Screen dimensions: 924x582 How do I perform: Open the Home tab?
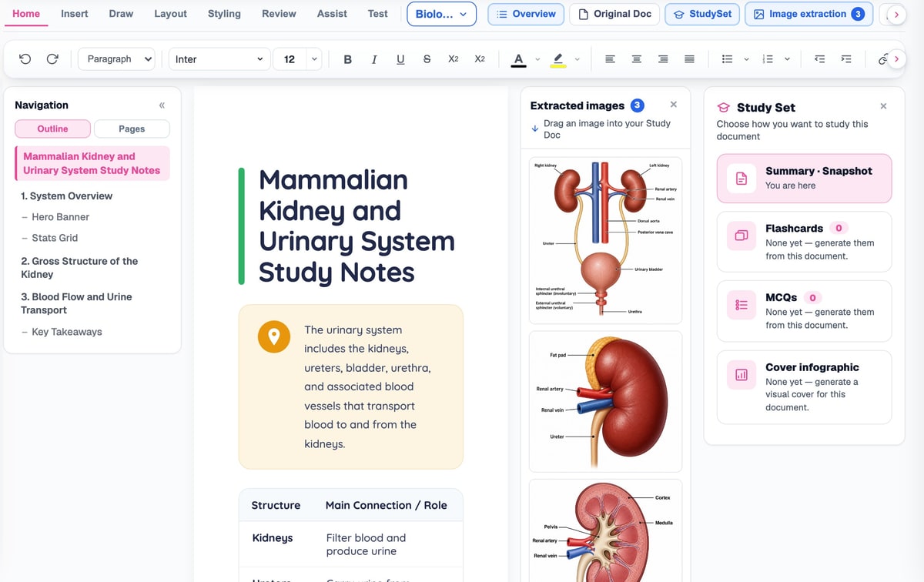click(26, 14)
